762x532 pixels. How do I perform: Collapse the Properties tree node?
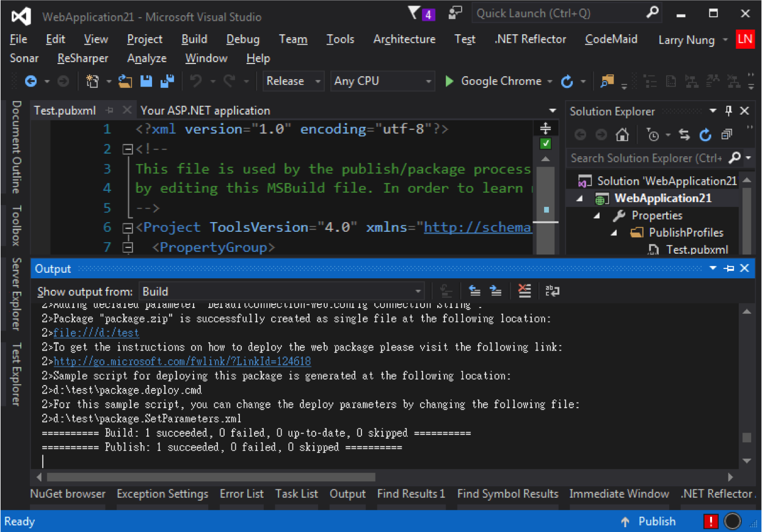click(598, 216)
